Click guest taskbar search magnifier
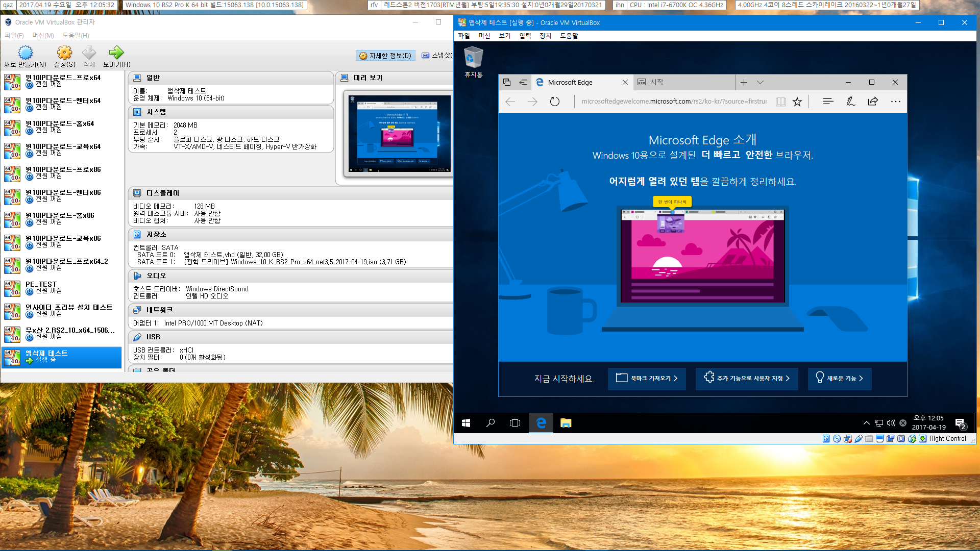Viewport: 980px width, 551px height. 491,423
